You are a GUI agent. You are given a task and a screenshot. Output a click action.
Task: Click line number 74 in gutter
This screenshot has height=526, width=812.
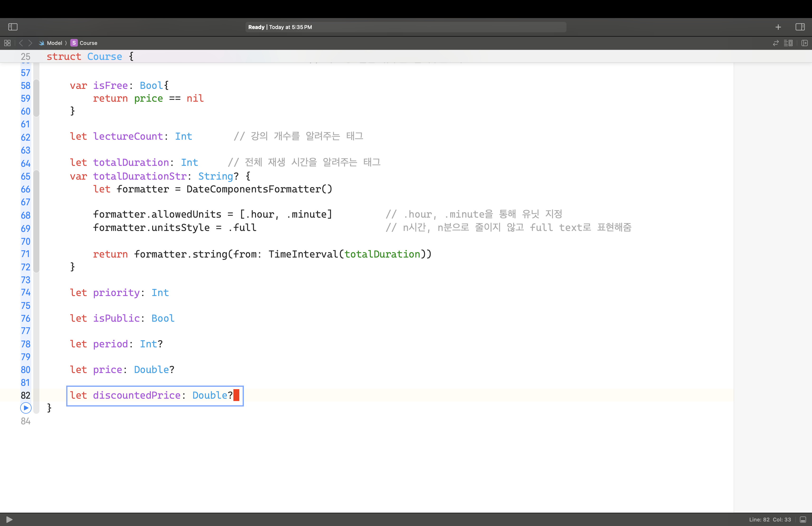(x=25, y=292)
